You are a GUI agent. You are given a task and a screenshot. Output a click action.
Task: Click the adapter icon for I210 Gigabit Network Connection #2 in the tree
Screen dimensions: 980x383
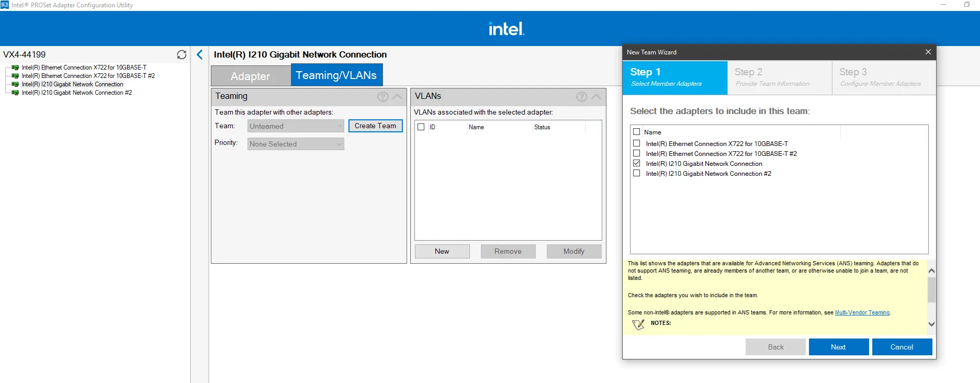15,93
